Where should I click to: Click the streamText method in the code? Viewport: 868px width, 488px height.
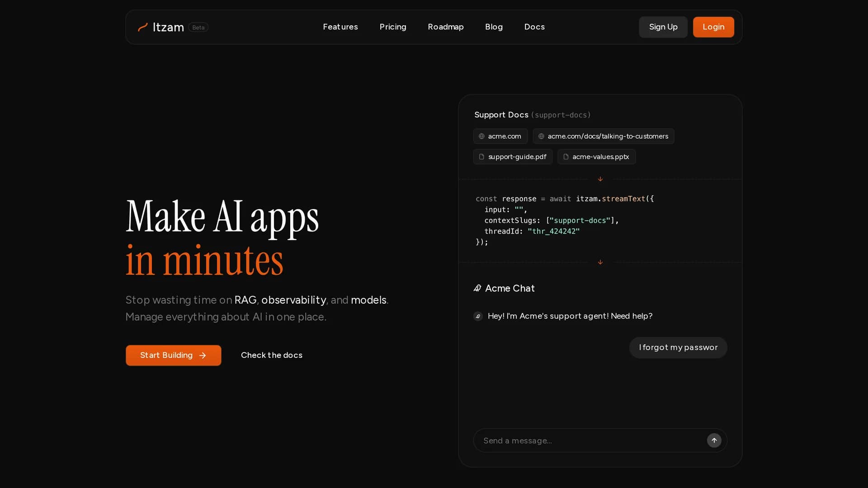623,199
